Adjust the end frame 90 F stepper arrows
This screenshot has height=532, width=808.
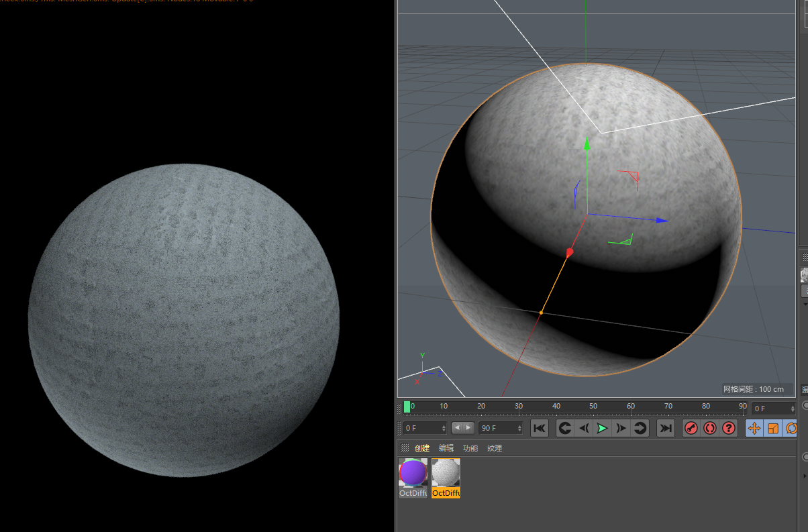[519, 428]
